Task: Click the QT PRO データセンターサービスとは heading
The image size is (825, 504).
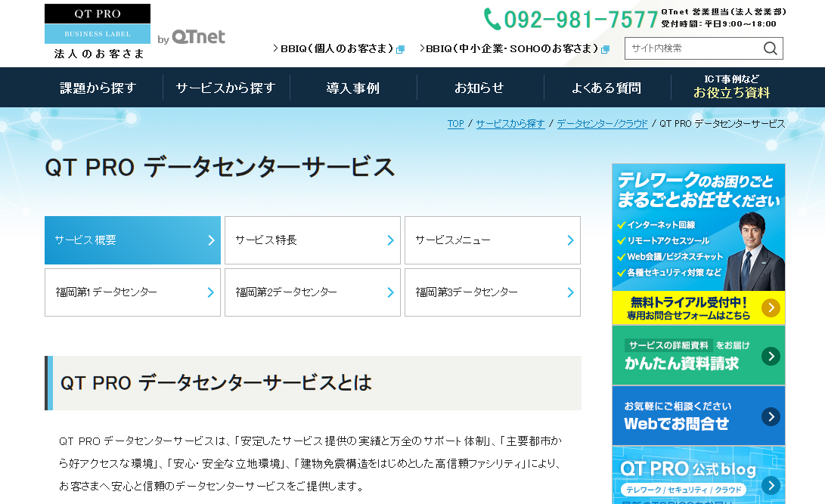Action: pyautogui.click(x=216, y=382)
